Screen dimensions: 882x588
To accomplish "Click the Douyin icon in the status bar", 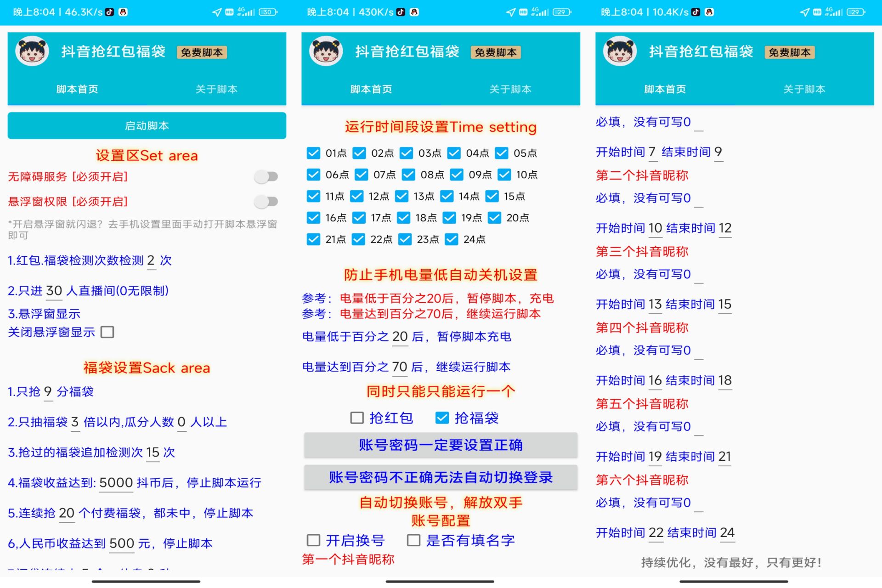I will (x=108, y=12).
